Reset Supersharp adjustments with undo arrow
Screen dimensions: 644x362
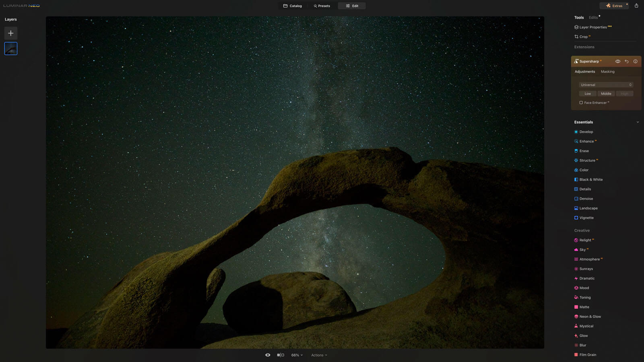tap(626, 62)
